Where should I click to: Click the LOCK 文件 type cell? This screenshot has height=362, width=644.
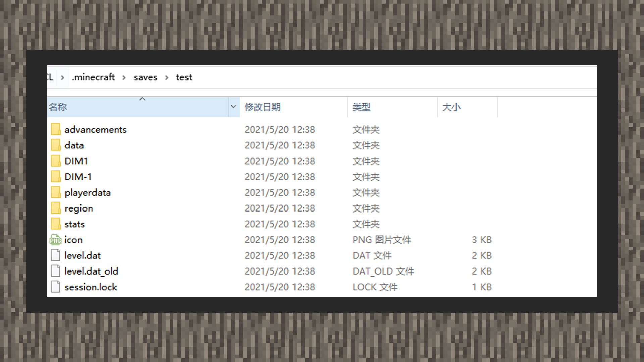tap(375, 287)
